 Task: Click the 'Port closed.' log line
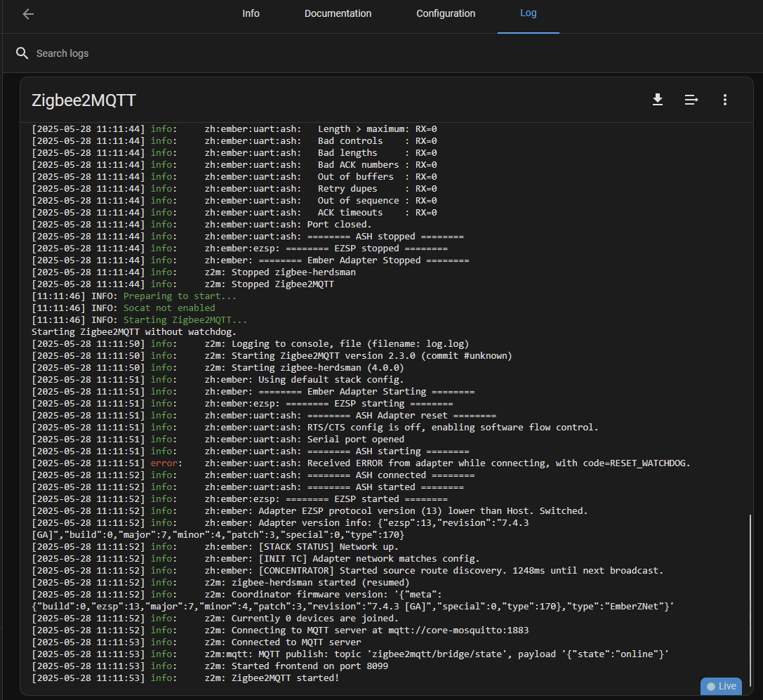[x=201, y=225]
